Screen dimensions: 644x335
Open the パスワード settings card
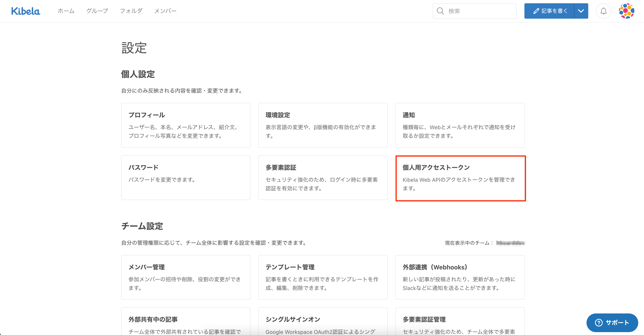coord(186,177)
